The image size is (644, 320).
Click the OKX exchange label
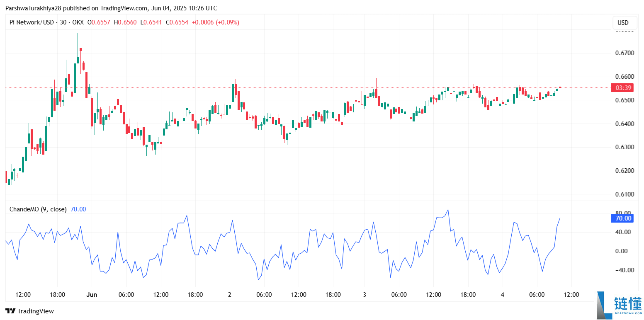[78, 22]
